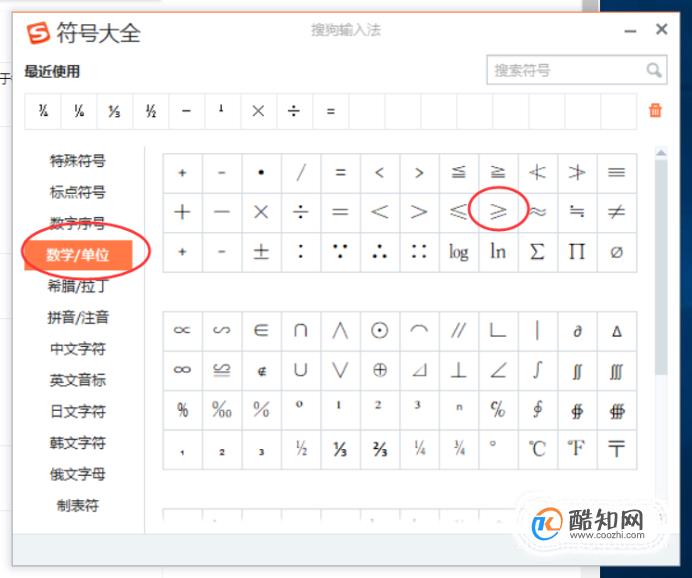
Task: Insert the superscript ¹ from recent symbols
Action: coord(222,111)
